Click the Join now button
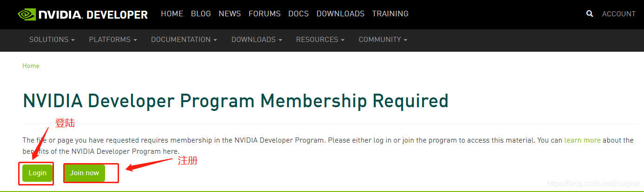 [x=85, y=173]
